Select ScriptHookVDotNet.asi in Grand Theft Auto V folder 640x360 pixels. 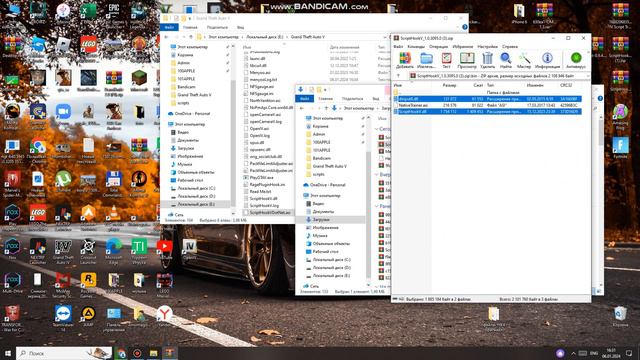point(267,213)
